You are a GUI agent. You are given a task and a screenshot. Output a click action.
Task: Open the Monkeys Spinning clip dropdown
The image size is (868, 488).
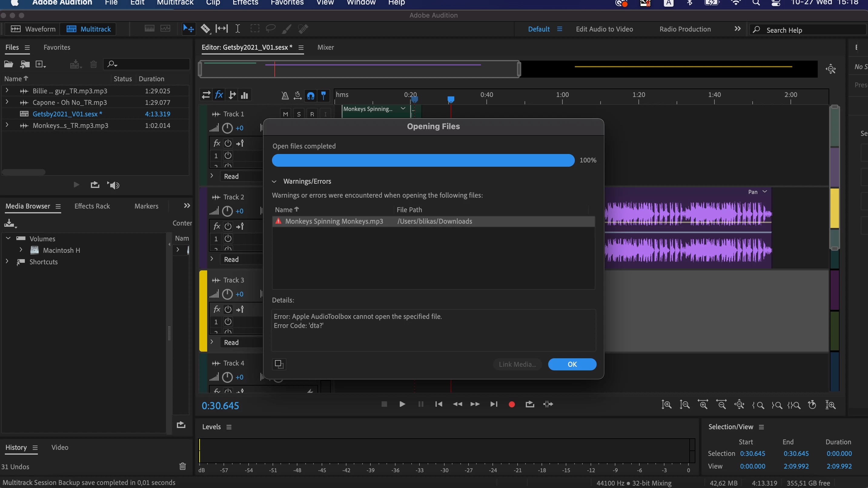click(x=403, y=109)
